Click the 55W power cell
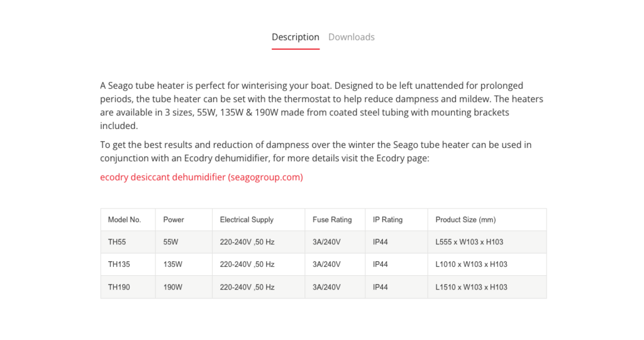644x340 pixels. (184, 242)
